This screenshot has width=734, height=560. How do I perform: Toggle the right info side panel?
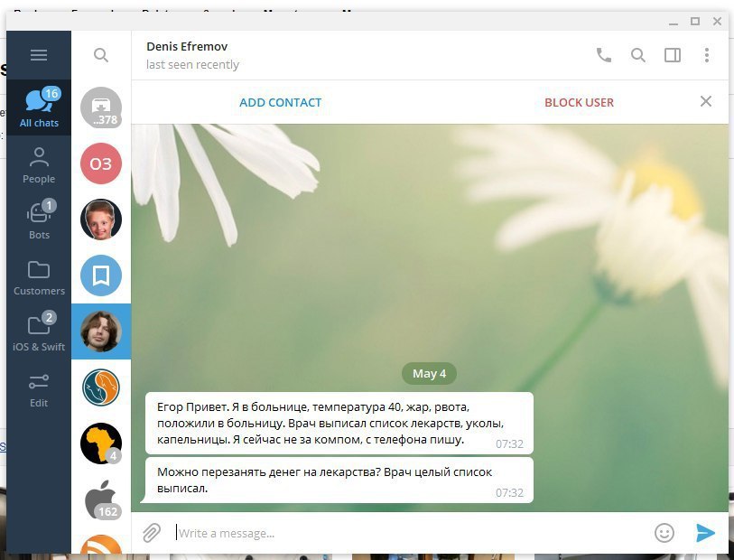(x=673, y=55)
